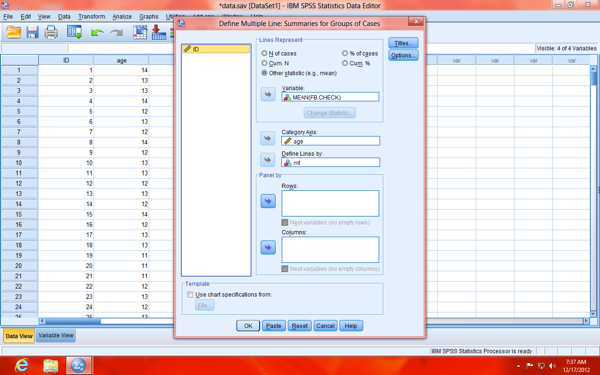Choose the Cum. % radio button
The width and height of the screenshot is (600, 375).
pos(356,63)
